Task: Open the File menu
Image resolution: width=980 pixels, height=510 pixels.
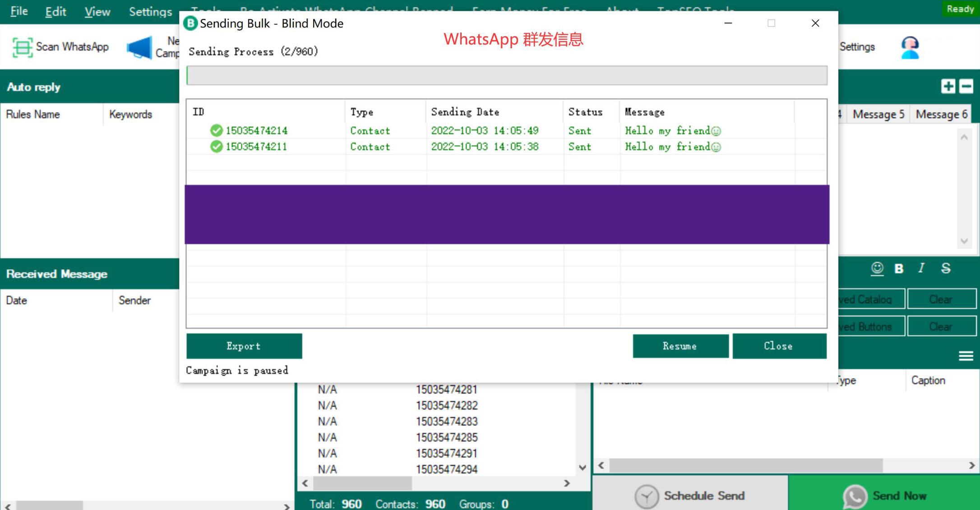Action: pyautogui.click(x=19, y=11)
